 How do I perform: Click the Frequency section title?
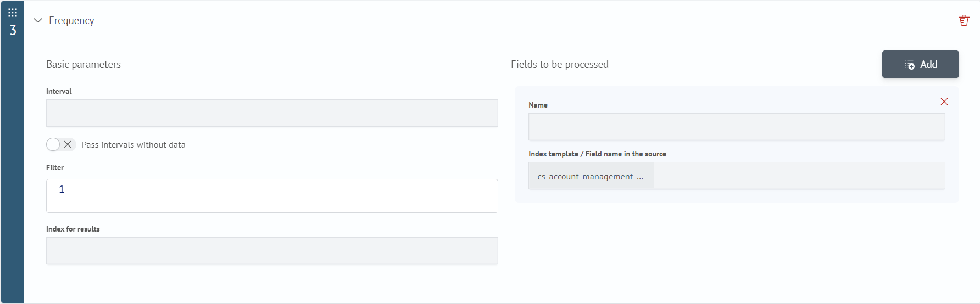(x=71, y=20)
